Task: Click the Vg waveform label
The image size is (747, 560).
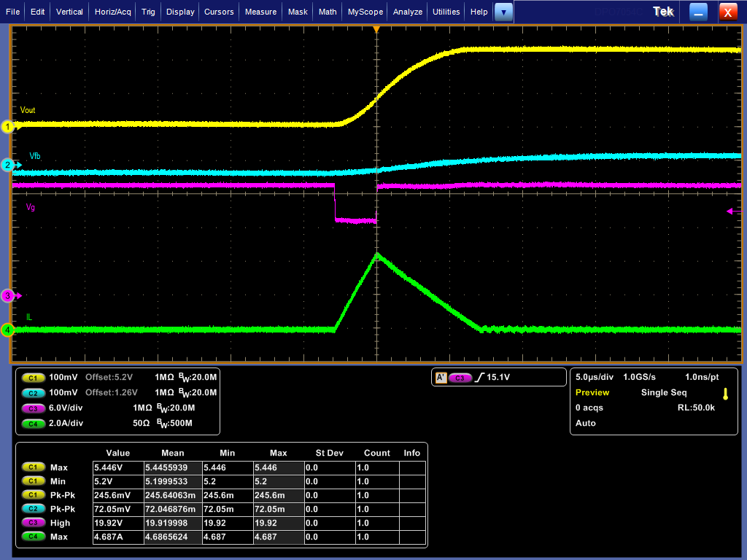Action: pyautogui.click(x=31, y=207)
